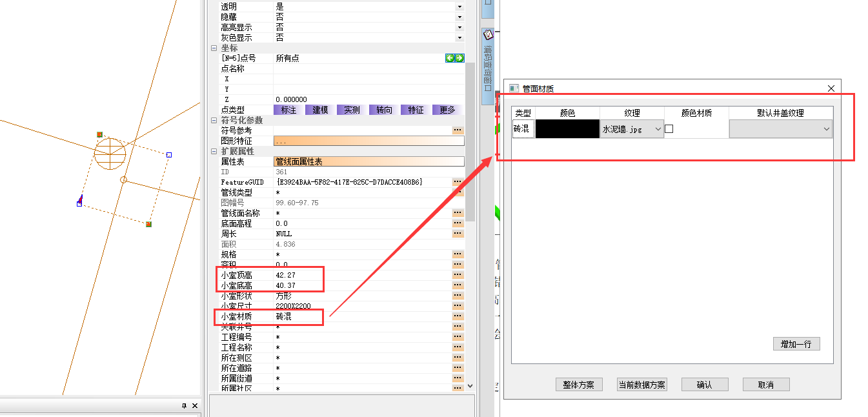Open ellipsis editor for 小室材质 row
The width and height of the screenshot is (868, 417).
click(458, 316)
